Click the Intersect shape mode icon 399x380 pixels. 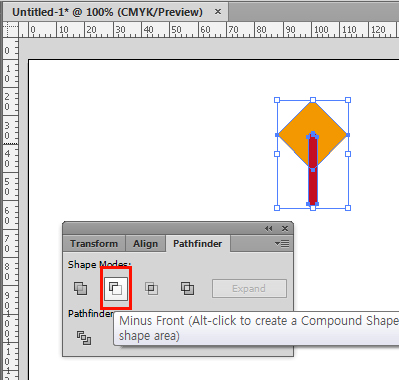(151, 289)
